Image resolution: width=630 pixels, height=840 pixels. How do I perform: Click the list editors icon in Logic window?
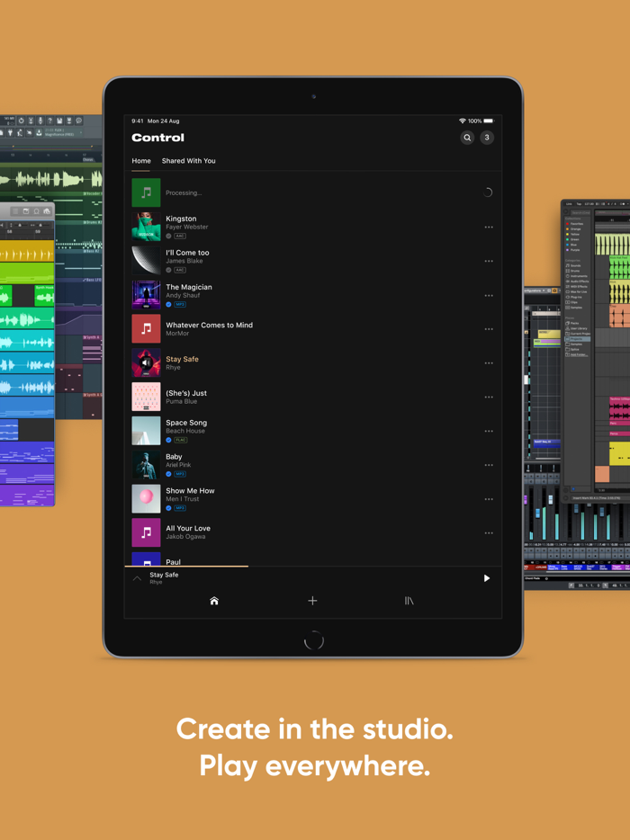(15, 211)
